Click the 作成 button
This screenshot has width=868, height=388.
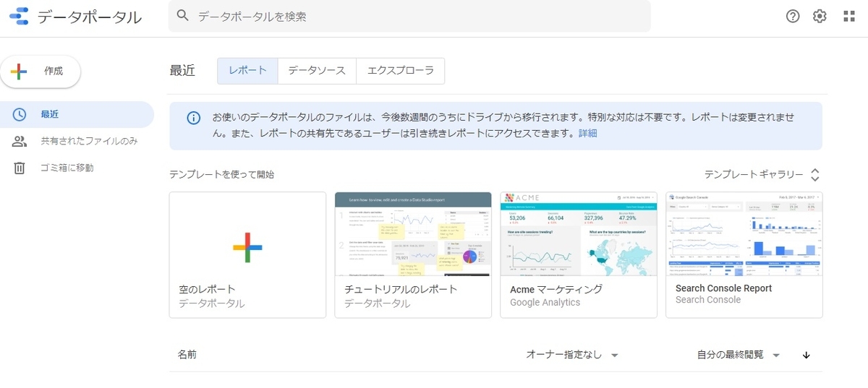point(41,71)
